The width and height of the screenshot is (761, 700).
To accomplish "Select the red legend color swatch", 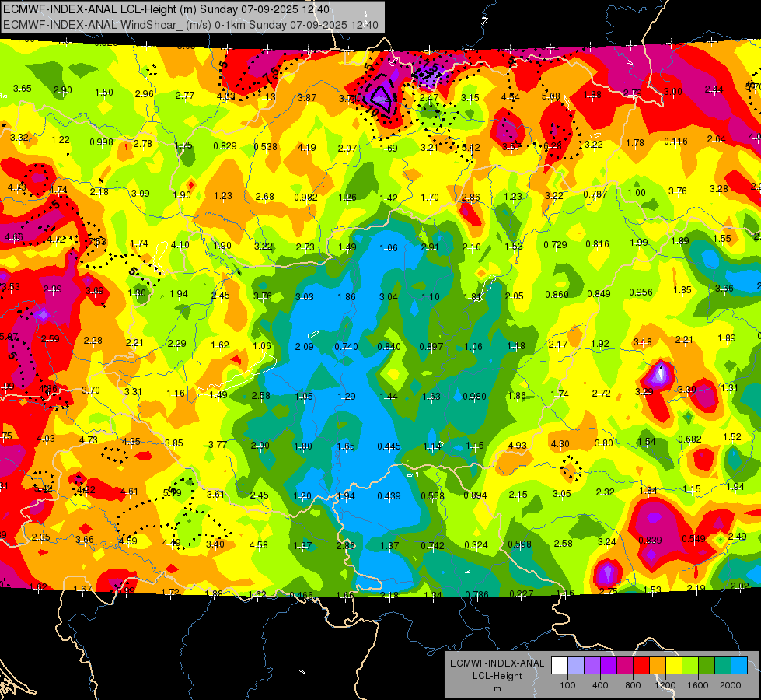I will pos(641,666).
